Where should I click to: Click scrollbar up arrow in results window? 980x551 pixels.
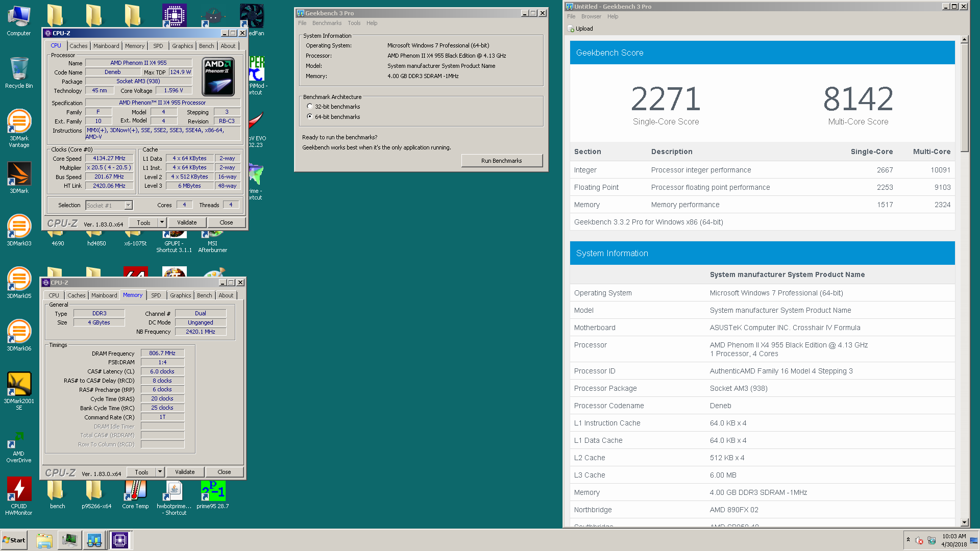coord(964,39)
